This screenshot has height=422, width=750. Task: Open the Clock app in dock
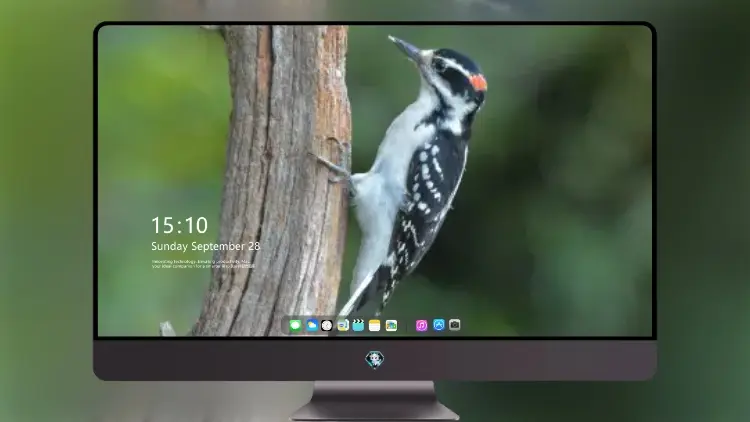coord(327,325)
